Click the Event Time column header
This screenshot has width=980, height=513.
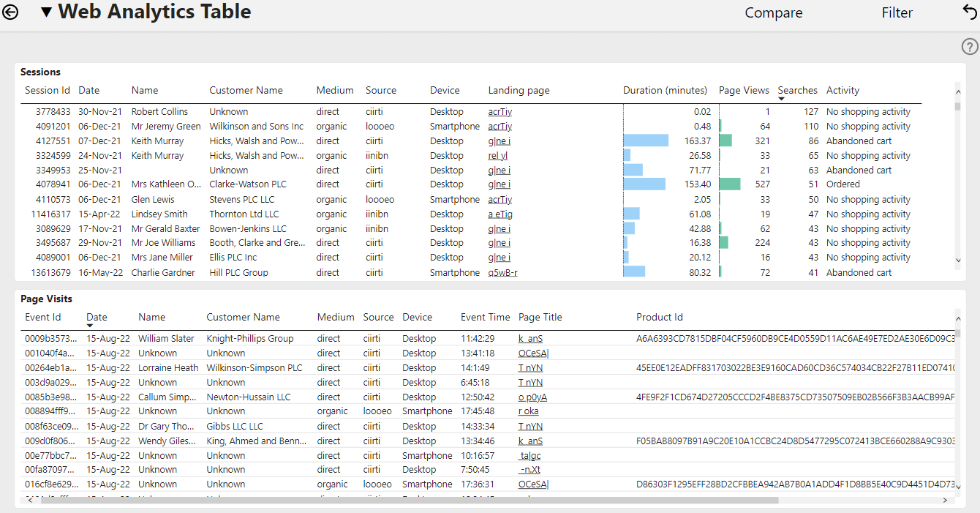coord(485,317)
